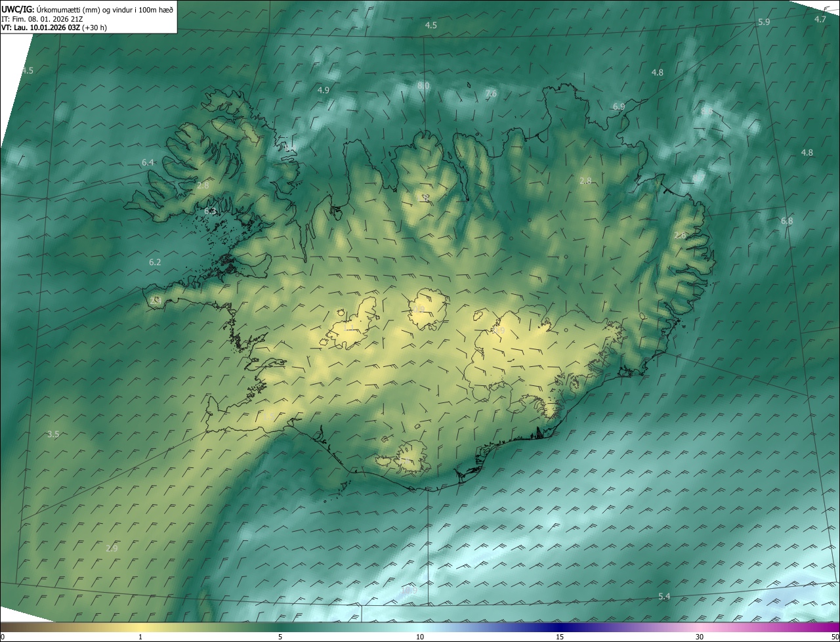
Task: Click the 5.9 value label on map
Action: [764, 22]
